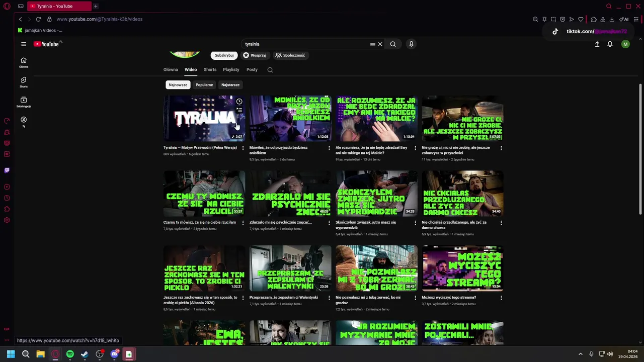Screen dimensions: 644x362
Task: Search within channel using magnifier icon
Action: tap(270, 70)
